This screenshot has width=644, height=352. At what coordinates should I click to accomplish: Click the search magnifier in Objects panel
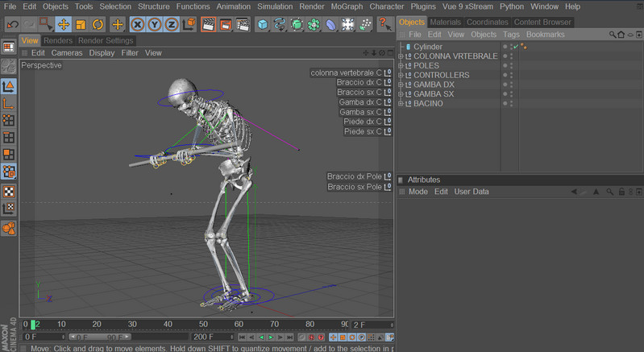pyautogui.click(x=613, y=35)
